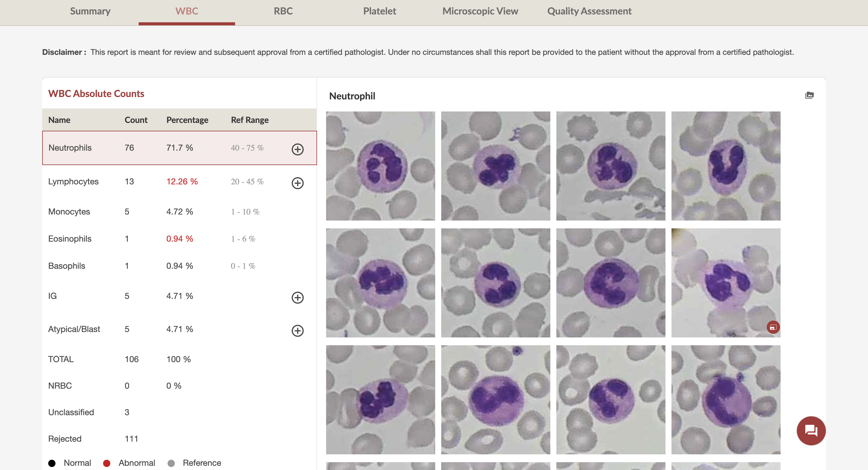Open second neutrophil thumbnail in top row

(x=496, y=166)
